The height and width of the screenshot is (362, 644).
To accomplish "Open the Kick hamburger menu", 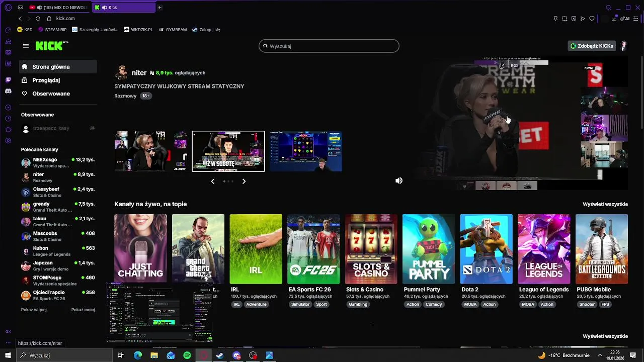I will tap(26, 46).
